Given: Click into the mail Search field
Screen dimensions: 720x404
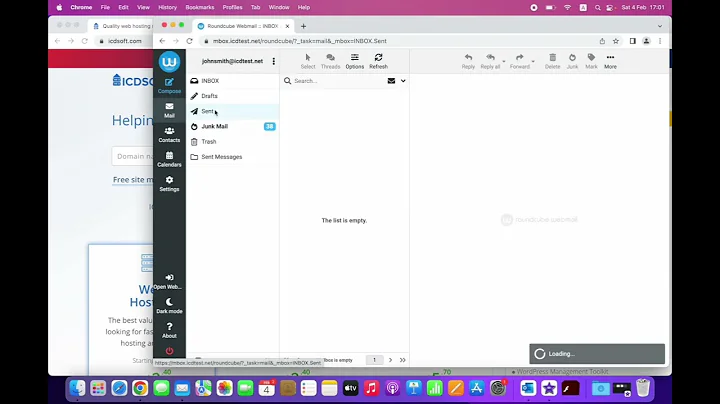Looking at the screenshot, I should pyautogui.click(x=339, y=81).
